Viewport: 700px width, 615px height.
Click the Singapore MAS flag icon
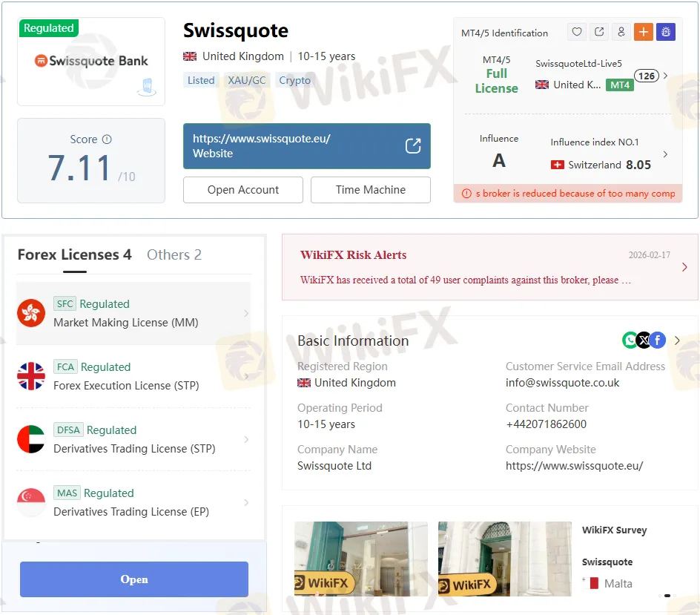[x=31, y=502]
